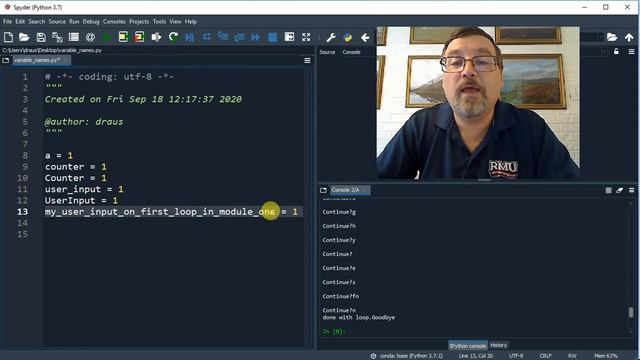640x360 pixels.
Task: Click the console vertical scrollbar thumb
Action: (x=631, y=312)
